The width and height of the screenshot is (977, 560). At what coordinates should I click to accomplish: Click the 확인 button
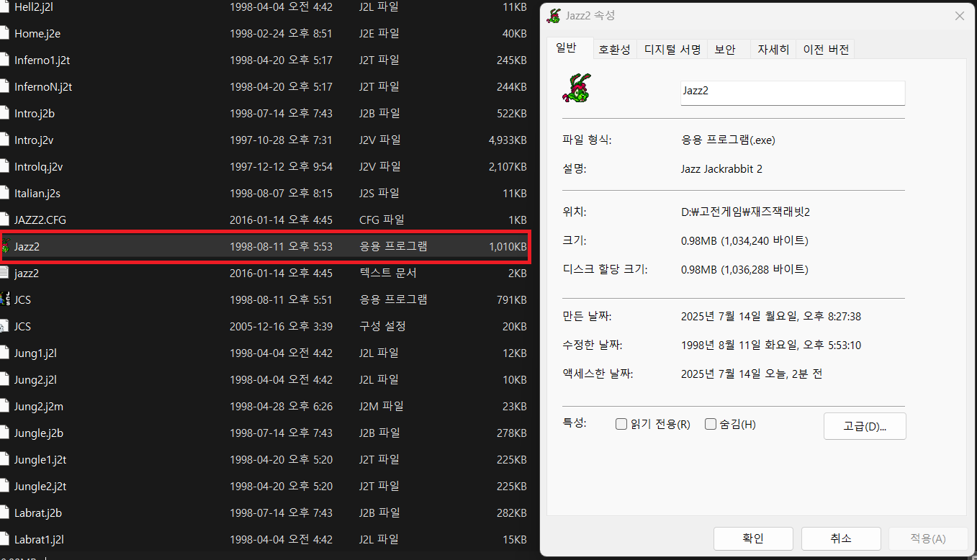[753, 538]
